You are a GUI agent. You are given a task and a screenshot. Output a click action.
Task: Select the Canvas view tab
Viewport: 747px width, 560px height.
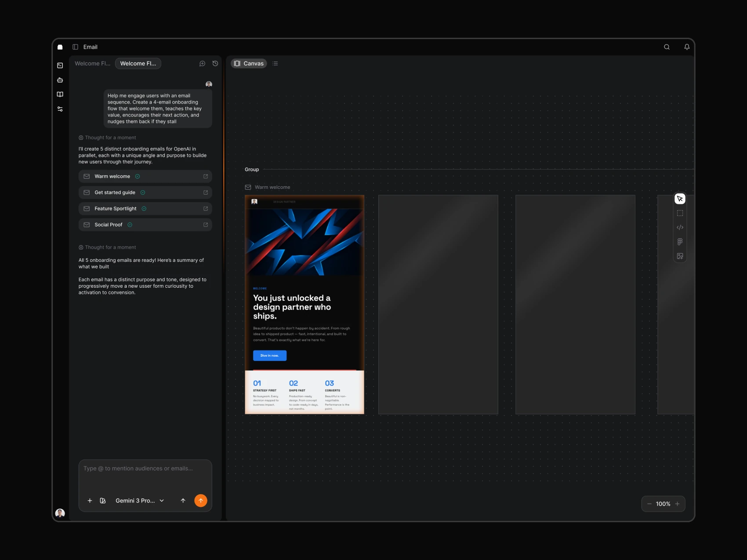(x=249, y=64)
